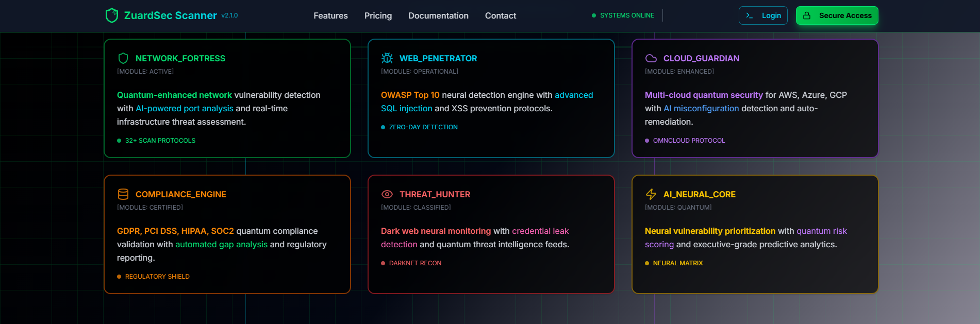This screenshot has width=980, height=324.
Task: Click the NEURAL MATRIX tag
Action: [678, 263]
